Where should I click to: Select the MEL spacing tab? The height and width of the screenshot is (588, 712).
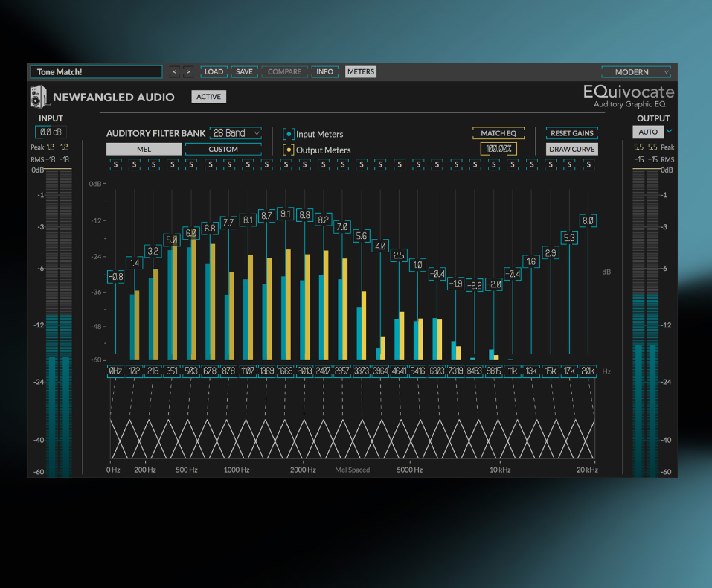click(144, 149)
